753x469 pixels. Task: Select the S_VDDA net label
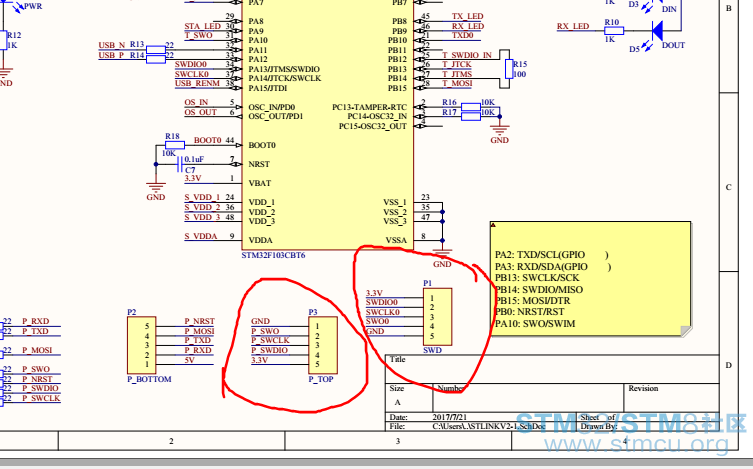point(201,236)
